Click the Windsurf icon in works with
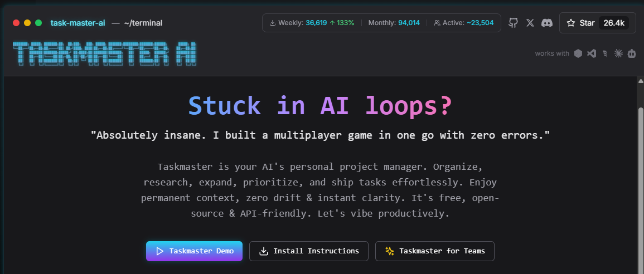Screen dimensions: 644x274 click(x=605, y=53)
